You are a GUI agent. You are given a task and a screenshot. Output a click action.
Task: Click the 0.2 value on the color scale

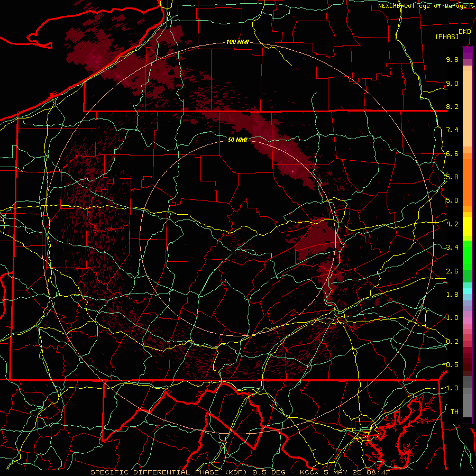(452, 342)
